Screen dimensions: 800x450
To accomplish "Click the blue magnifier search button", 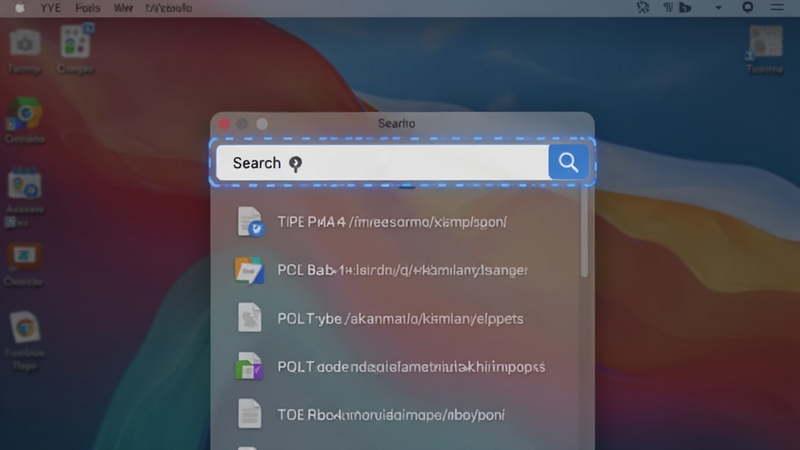I will pos(568,162).
